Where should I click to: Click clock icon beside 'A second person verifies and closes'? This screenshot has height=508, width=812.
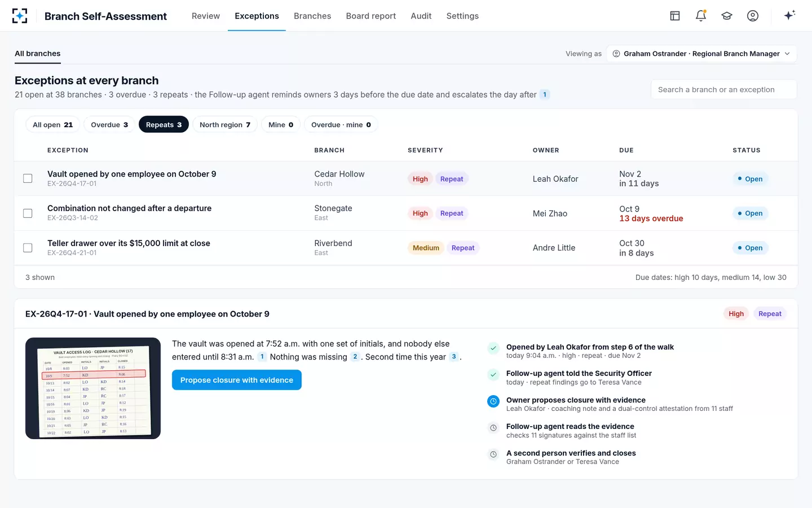tap(493, 454)
